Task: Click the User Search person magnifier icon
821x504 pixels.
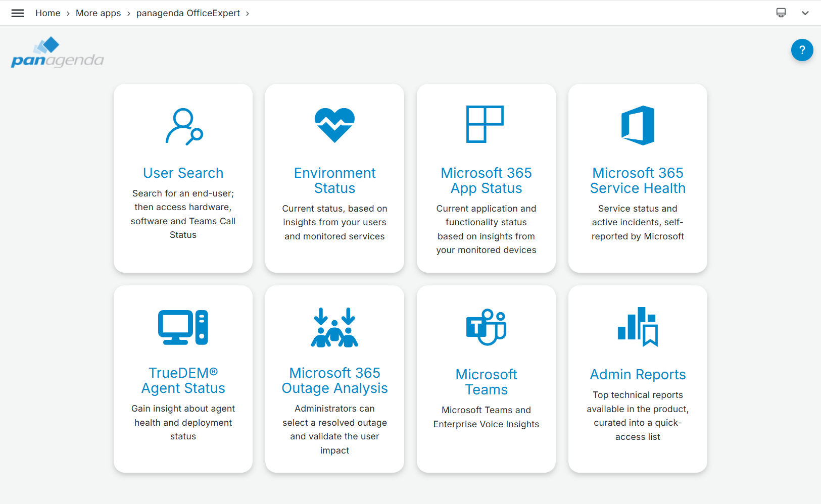Action: [184, 126]
